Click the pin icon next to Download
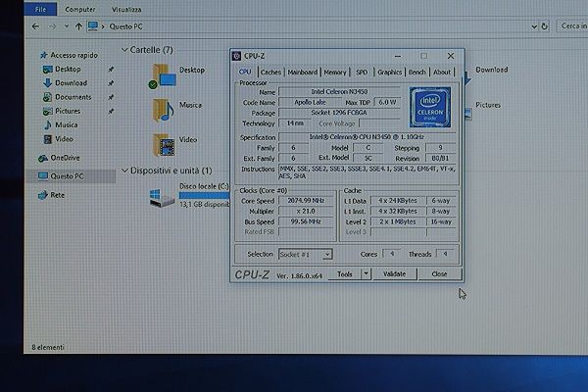Screen dimensions: 588x392 tap(111, 83)
